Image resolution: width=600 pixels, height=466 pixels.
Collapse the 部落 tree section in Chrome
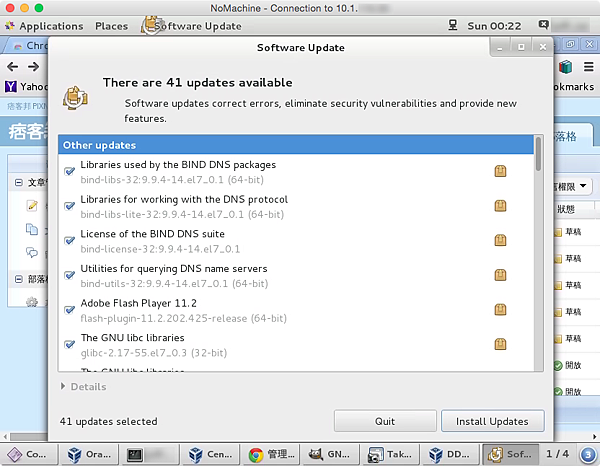point(18,279)
